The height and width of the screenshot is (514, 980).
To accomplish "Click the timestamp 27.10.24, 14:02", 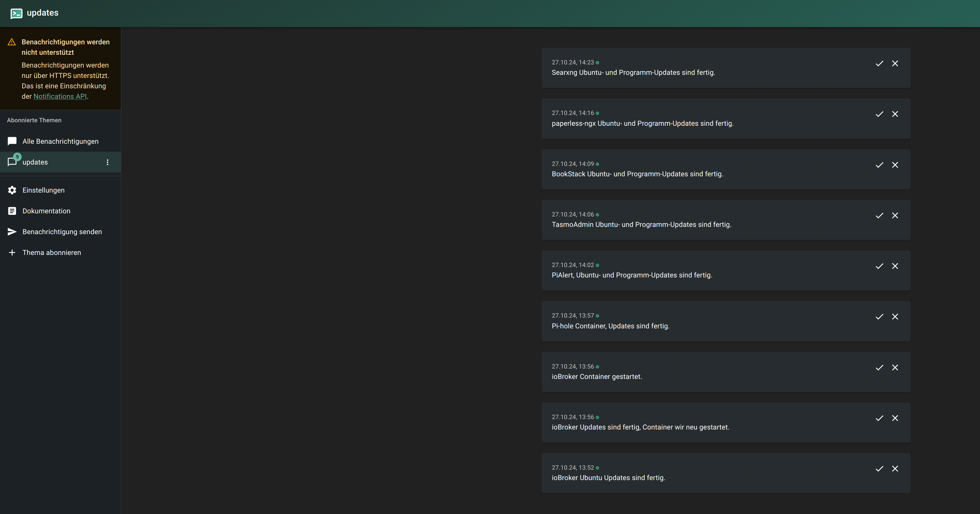I will tap(572, 265).
